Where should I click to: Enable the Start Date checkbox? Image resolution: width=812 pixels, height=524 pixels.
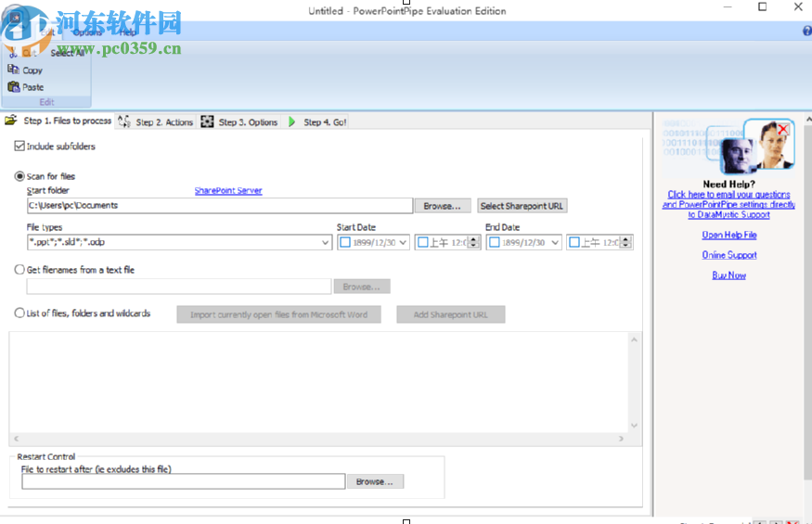(x=345, y=243)
